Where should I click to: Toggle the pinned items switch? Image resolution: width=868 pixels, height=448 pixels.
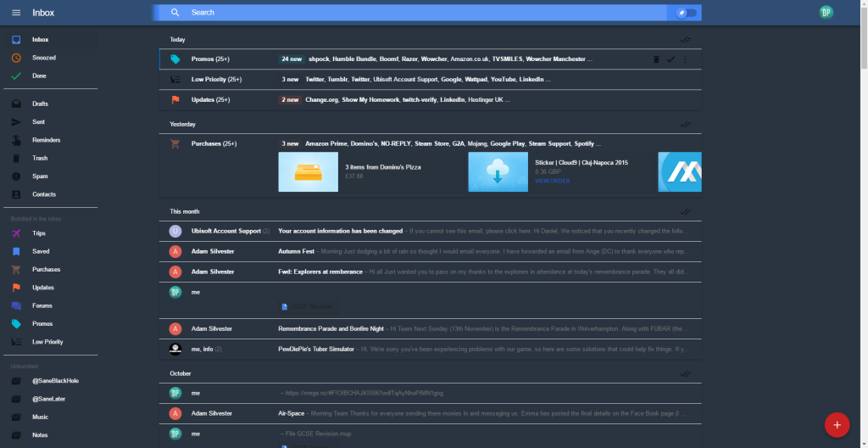coord(687,13)
